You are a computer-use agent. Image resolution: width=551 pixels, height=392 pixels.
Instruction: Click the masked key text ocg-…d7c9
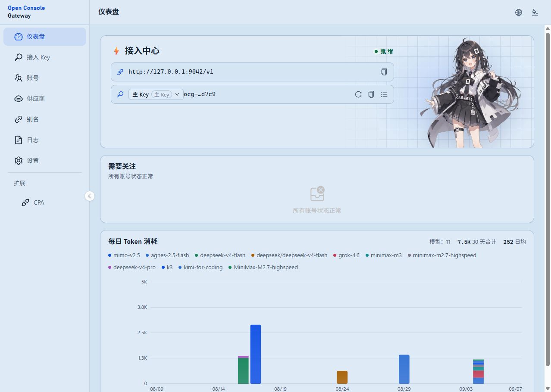point(200,94)
